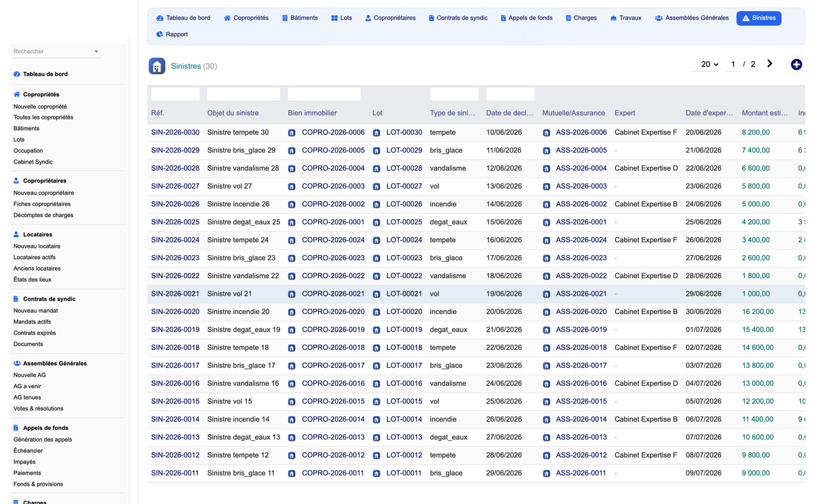Sort by Mutuelle/Assurance column header

(574, 113)
